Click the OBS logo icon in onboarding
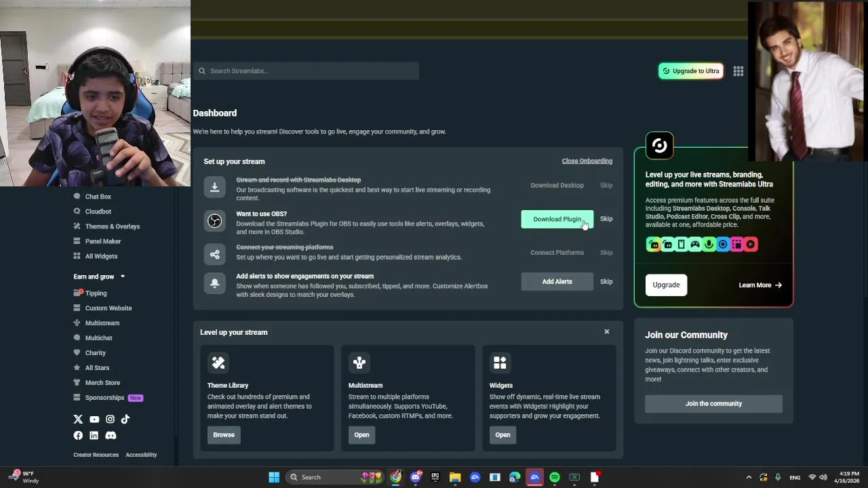The width and height of the screenshot is (868, 488). pyautogui.click(x=214, y=221)
